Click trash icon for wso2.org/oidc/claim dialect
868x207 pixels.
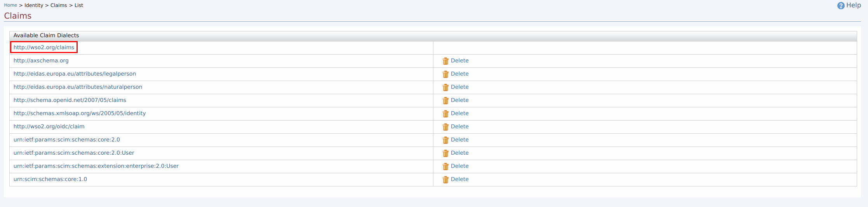pos(445,127)
